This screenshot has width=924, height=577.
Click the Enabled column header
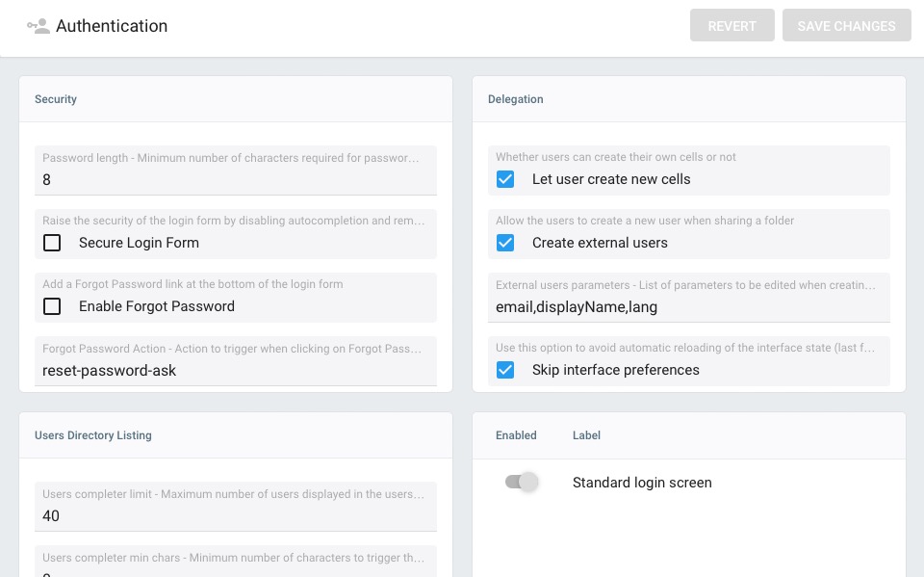tap(516, 435)
